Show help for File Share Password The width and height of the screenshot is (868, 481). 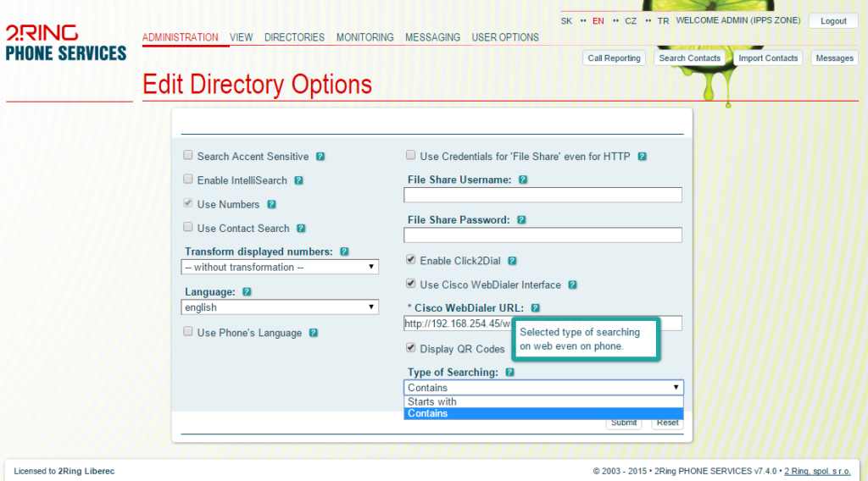521,220
